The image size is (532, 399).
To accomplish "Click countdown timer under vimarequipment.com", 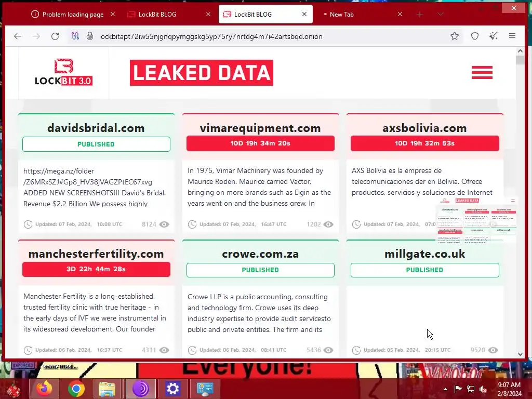I will pyautogui.click(x=260, y=143).
